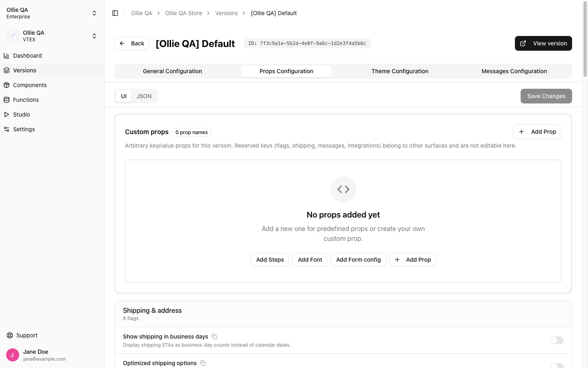Open the Dashboard chart icon
Viewport: 588px width, 368px height.
(7, 56)
